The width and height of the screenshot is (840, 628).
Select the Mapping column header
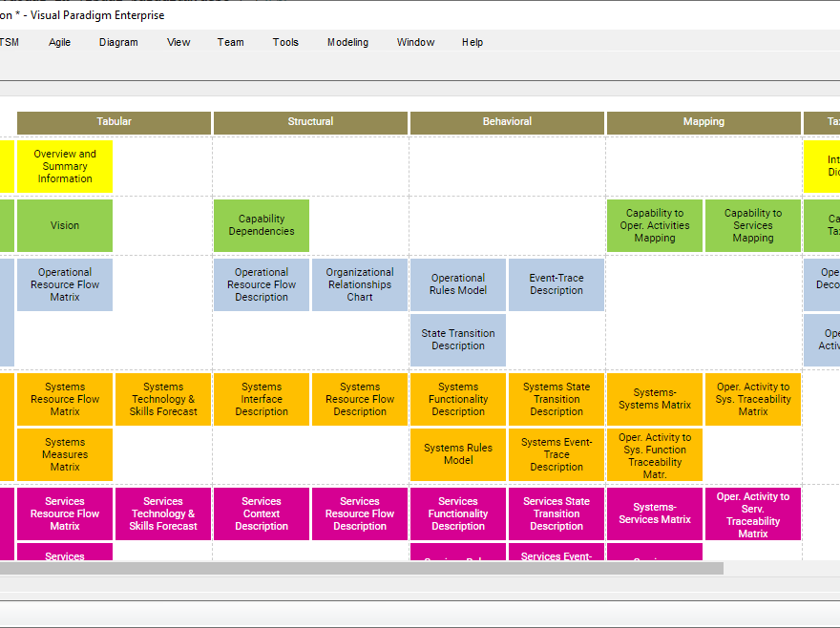point(703,122)
